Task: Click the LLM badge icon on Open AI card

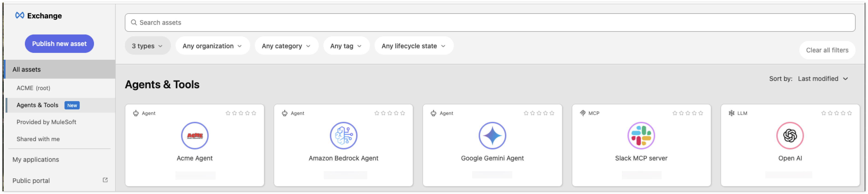Action: [x=731, y=113]
